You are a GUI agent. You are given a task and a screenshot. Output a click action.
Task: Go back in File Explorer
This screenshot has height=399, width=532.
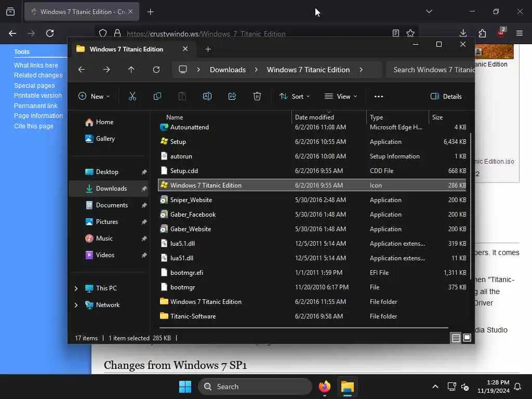coord(82,70)
